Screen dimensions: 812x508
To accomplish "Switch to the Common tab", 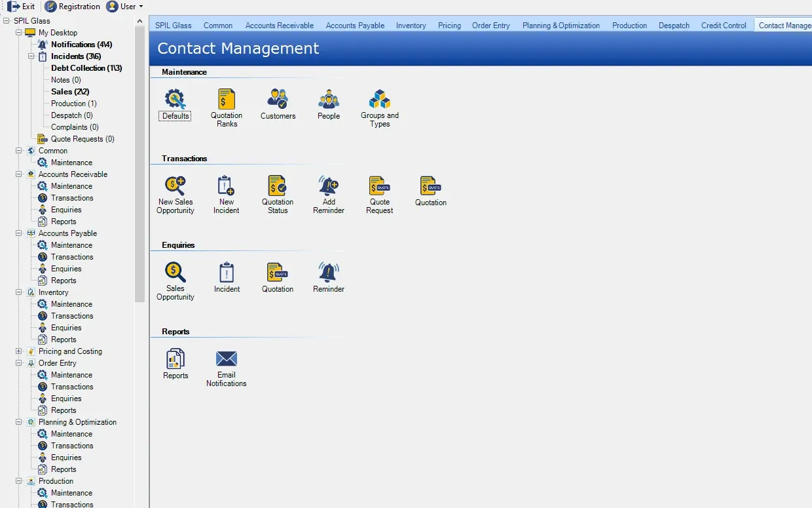I will point(218,26).
